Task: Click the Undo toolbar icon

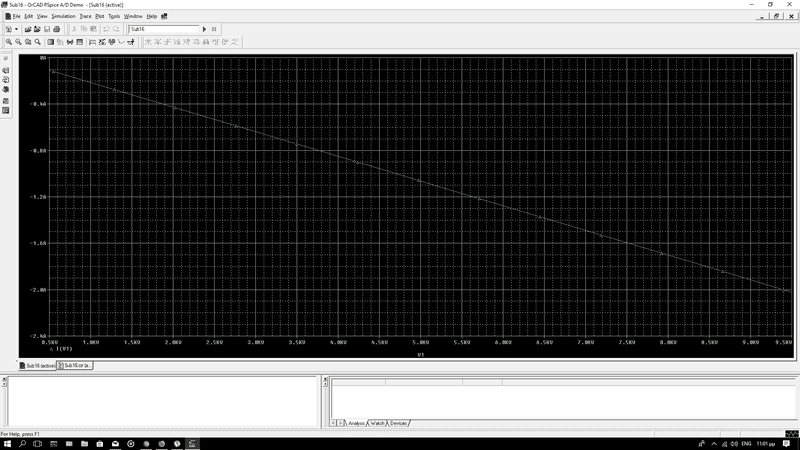Action: tap(106, 29)
